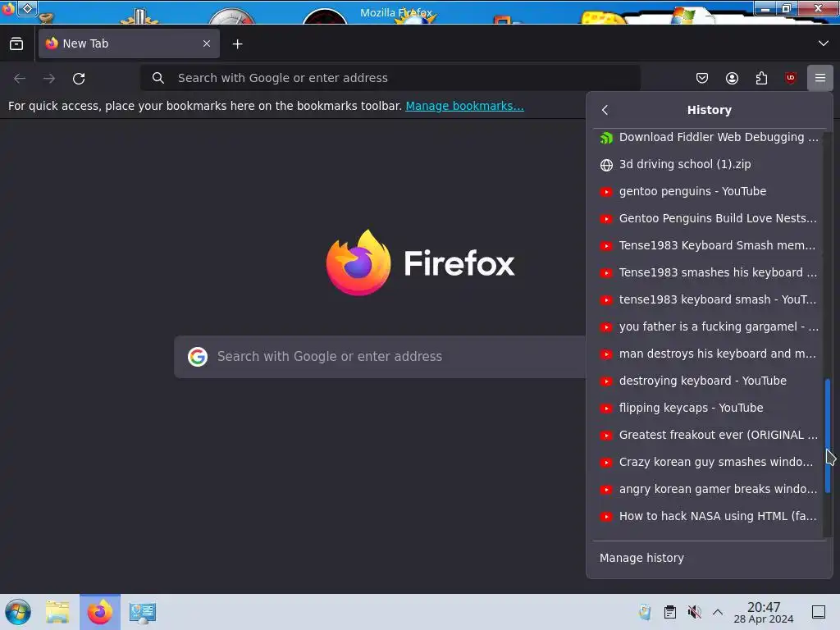Go back from History panel

[605, 110]
